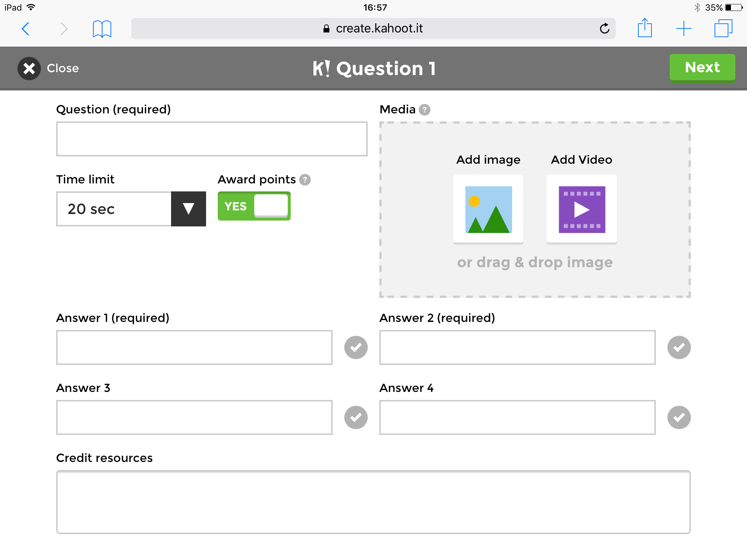Navigate back in the browser

point(25,28)
